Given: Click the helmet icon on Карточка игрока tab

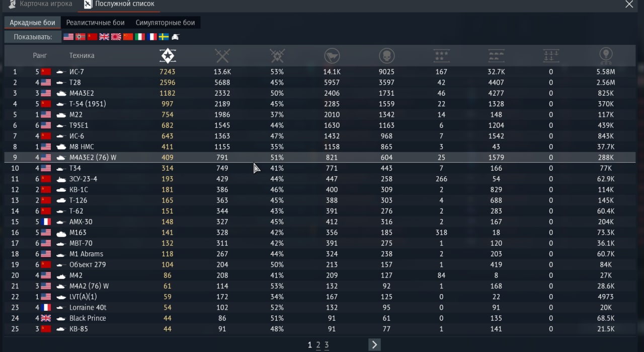Looking at the screenshot, I should point(12,5).
